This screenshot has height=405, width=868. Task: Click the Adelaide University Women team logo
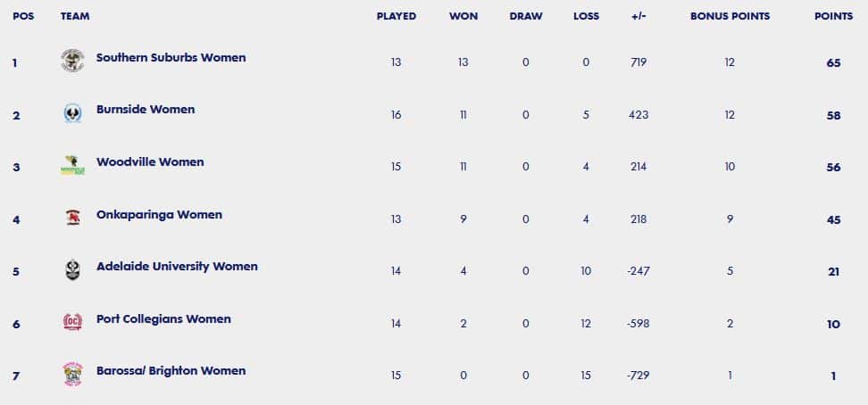(72, 269)
